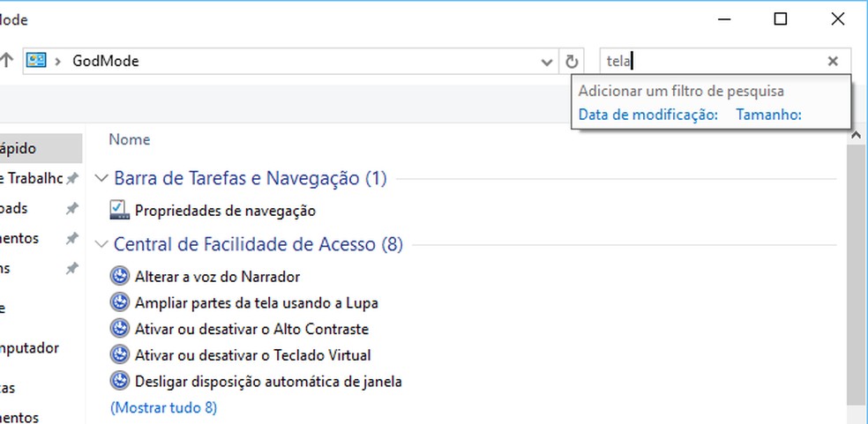
Task: Click Mostrar tudo 8 link
Action: tap(164, 408)
